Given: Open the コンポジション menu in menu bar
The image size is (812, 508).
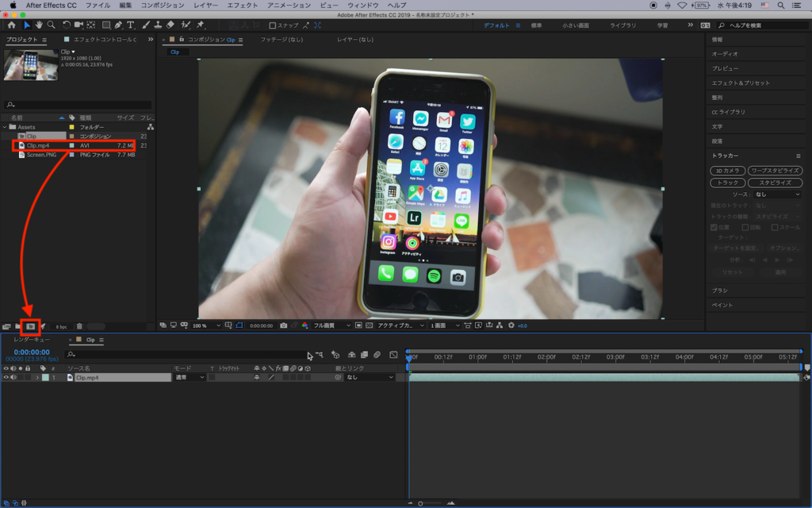Looking at the screenshot, I should click(162, 5).
